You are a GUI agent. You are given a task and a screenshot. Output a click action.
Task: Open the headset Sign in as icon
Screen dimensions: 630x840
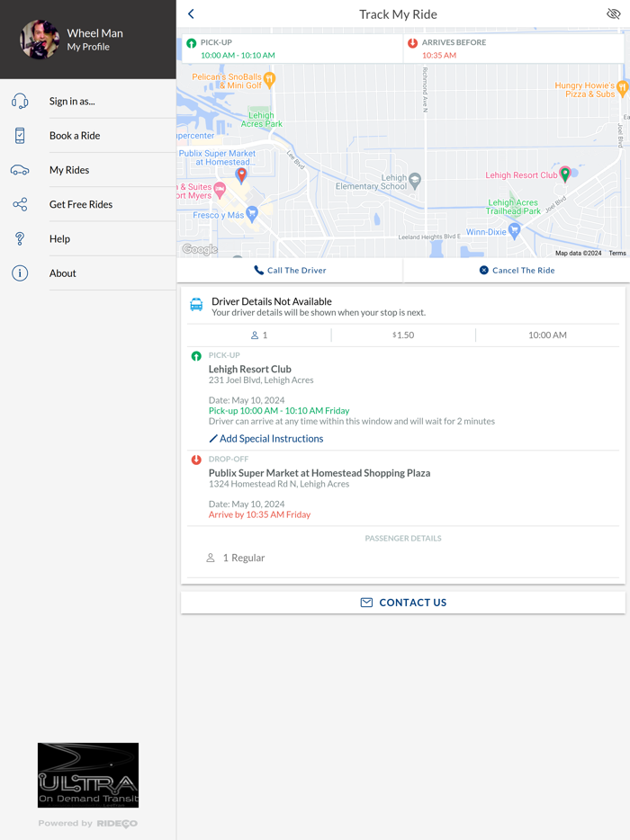point(20,102)
